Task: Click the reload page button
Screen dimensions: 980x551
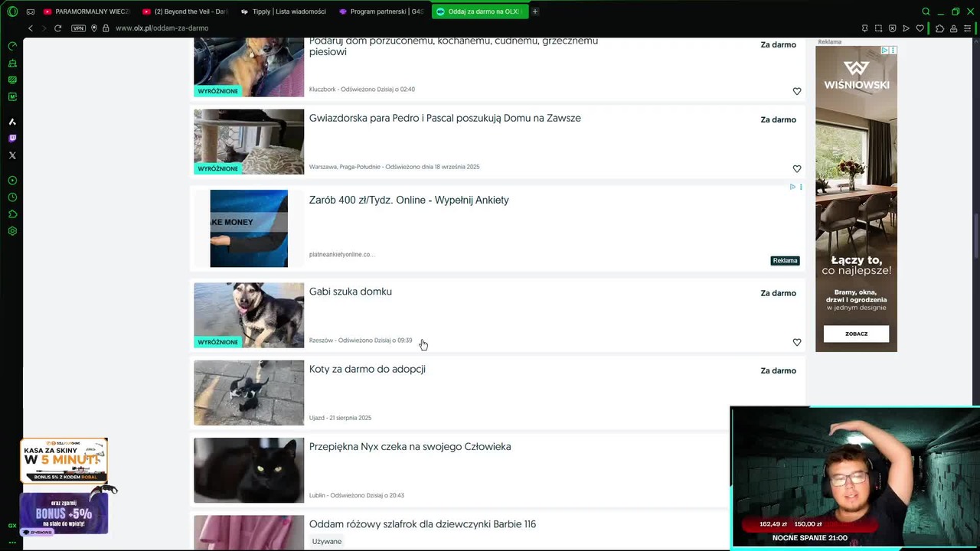Action: (57, 28)
